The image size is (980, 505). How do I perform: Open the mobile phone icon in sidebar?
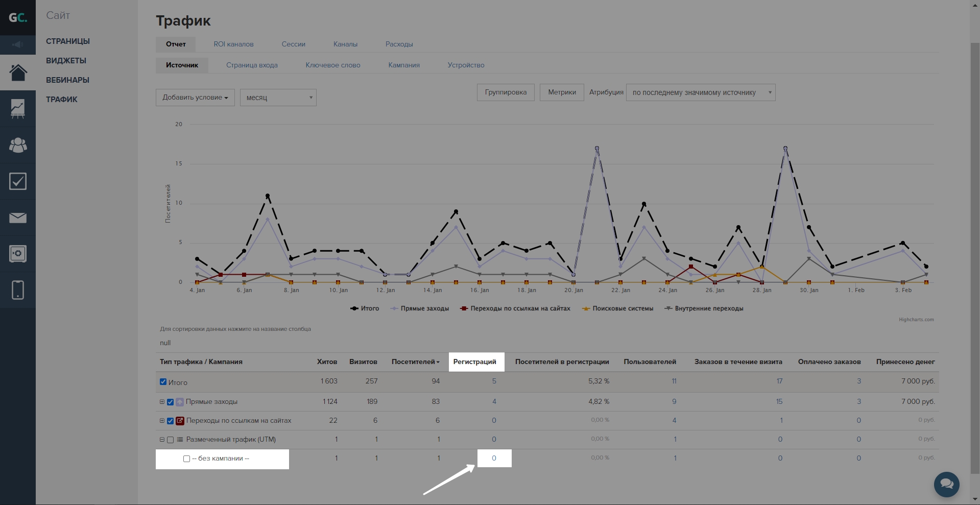coord(18,290)
